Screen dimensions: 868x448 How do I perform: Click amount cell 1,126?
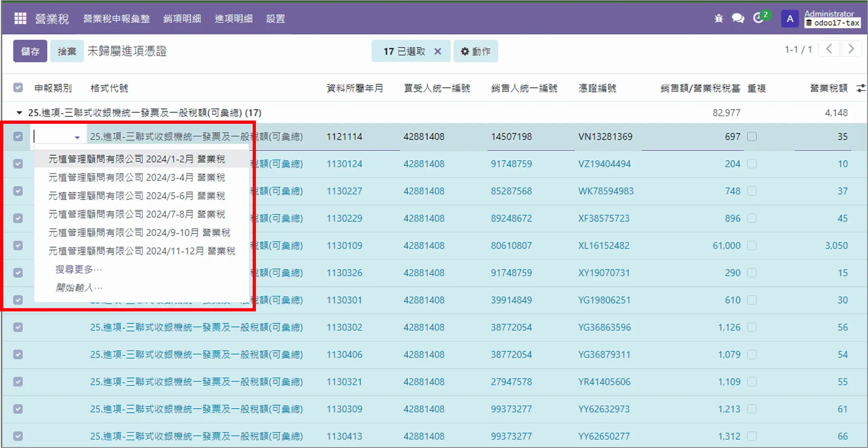pos(729,327)
